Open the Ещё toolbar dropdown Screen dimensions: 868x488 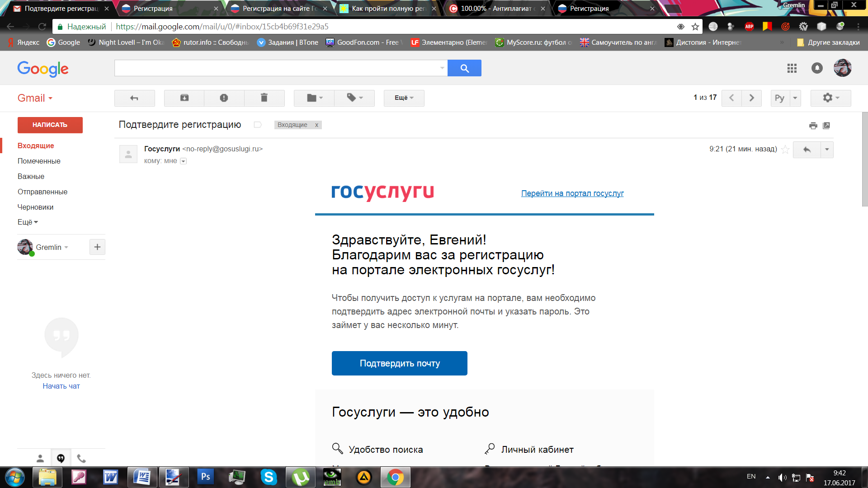pyautogui.click(x=404, y=98)
